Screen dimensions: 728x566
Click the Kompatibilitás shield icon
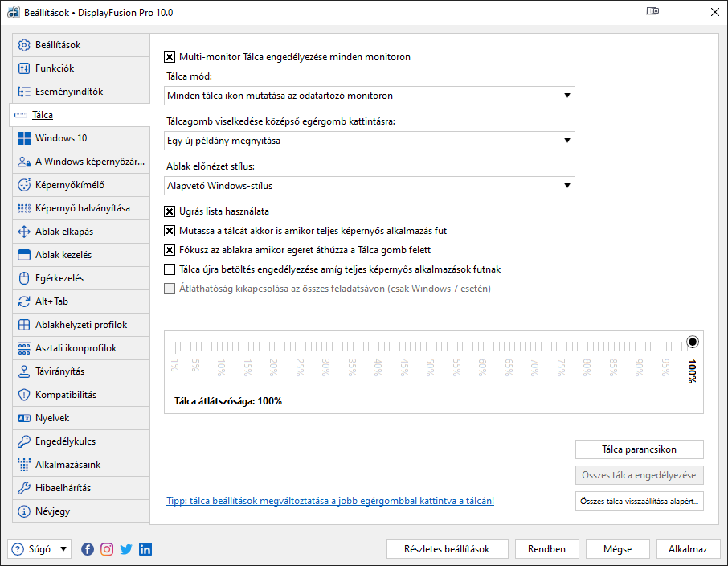(x=23, y=395)
